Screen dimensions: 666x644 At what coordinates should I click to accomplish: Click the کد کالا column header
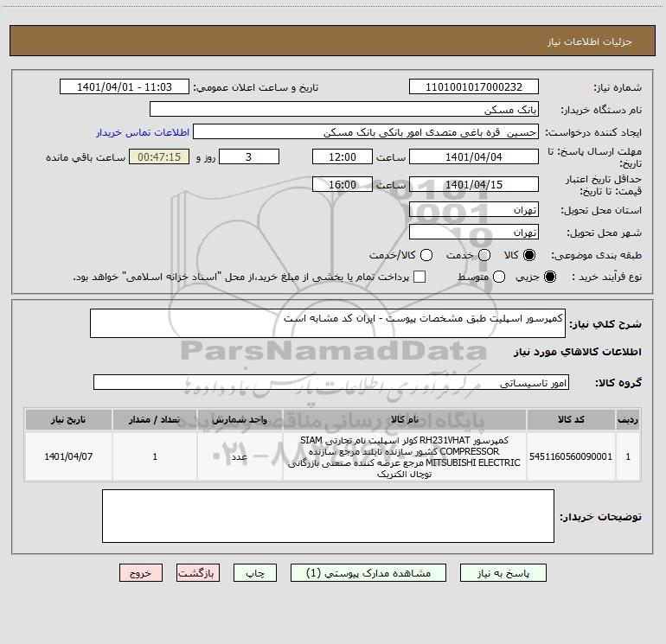tap(571, 419)
